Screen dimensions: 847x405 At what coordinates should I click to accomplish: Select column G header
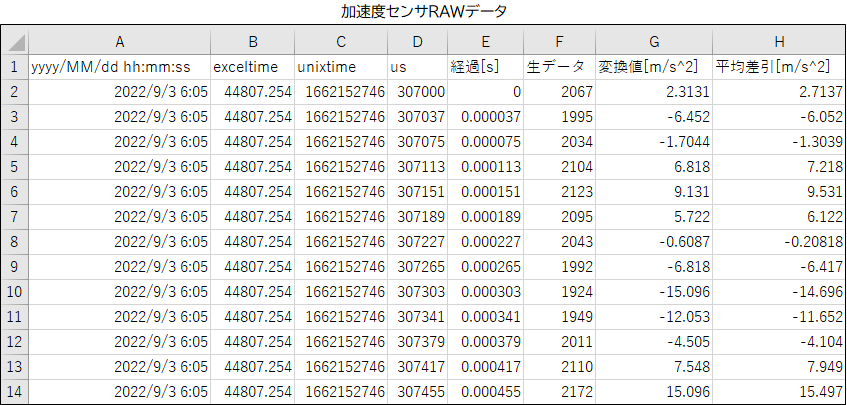654,42
